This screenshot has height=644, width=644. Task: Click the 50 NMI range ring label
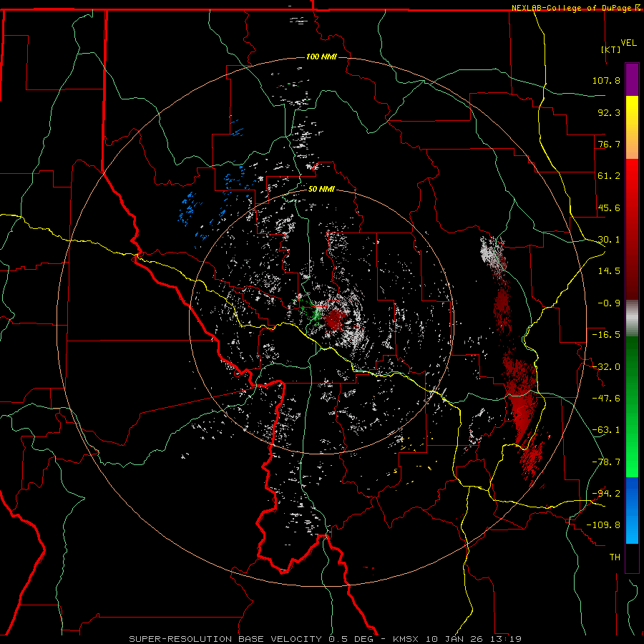coord(321,189)
